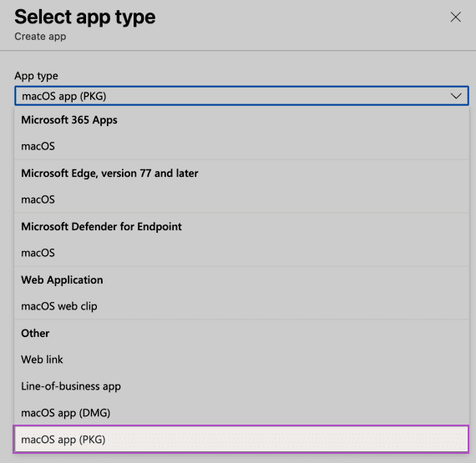Click the Microsoft Edge, version 77 and later header

click(x=109, y=174)
